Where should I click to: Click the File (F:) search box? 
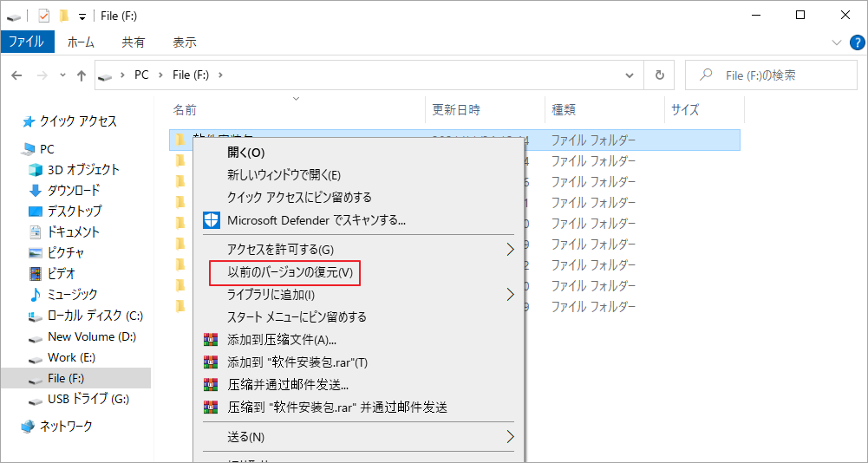click(x=771, y=75)
